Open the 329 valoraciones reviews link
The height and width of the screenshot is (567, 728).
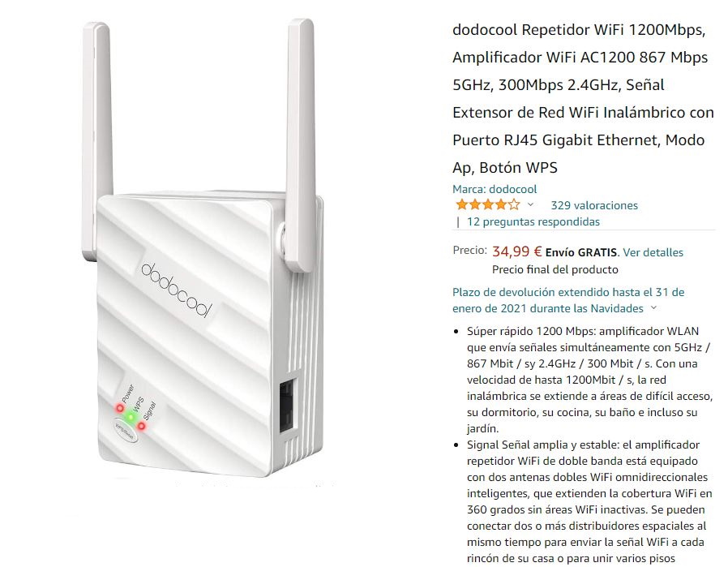594,205
